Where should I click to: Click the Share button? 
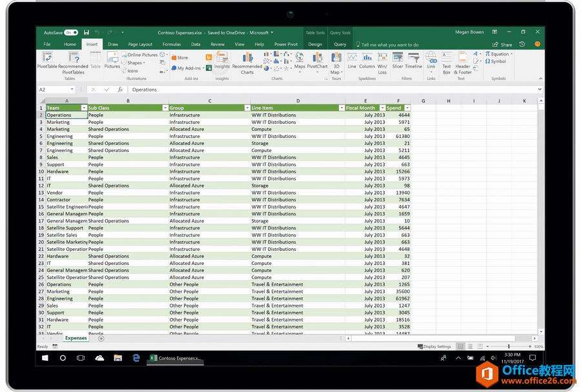pos(502,44)
